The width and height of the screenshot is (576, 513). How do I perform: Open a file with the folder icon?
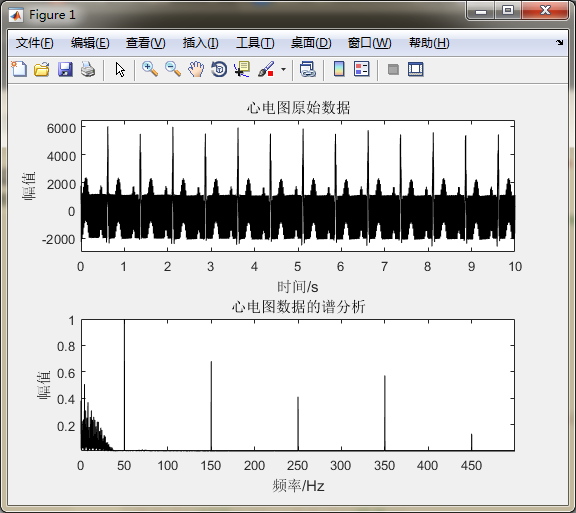(x=42, y=69)
